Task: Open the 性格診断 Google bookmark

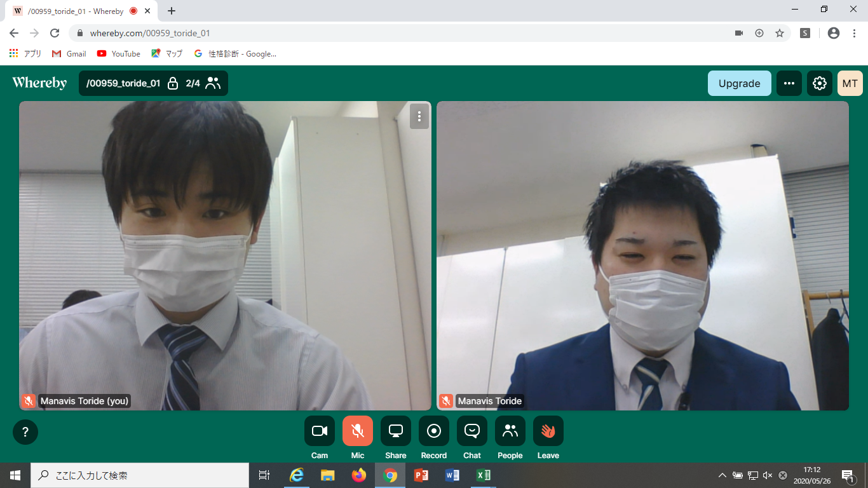Action: [235, 54]
